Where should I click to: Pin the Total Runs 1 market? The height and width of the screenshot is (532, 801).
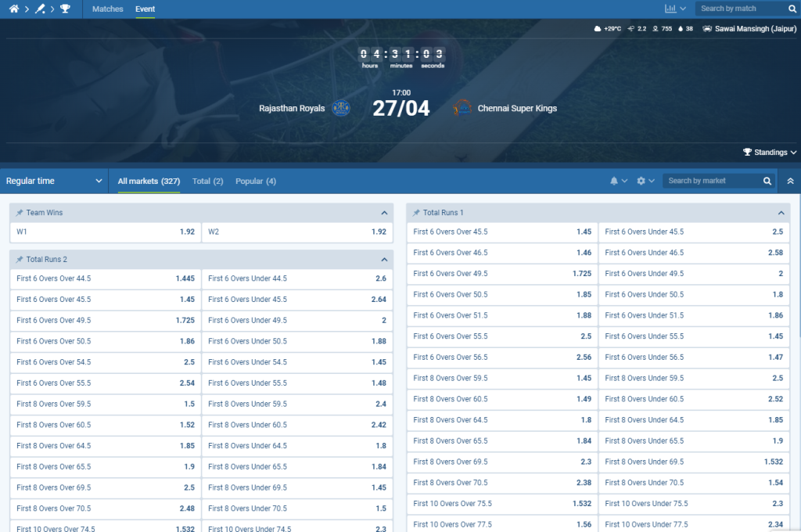coord(416,213)
